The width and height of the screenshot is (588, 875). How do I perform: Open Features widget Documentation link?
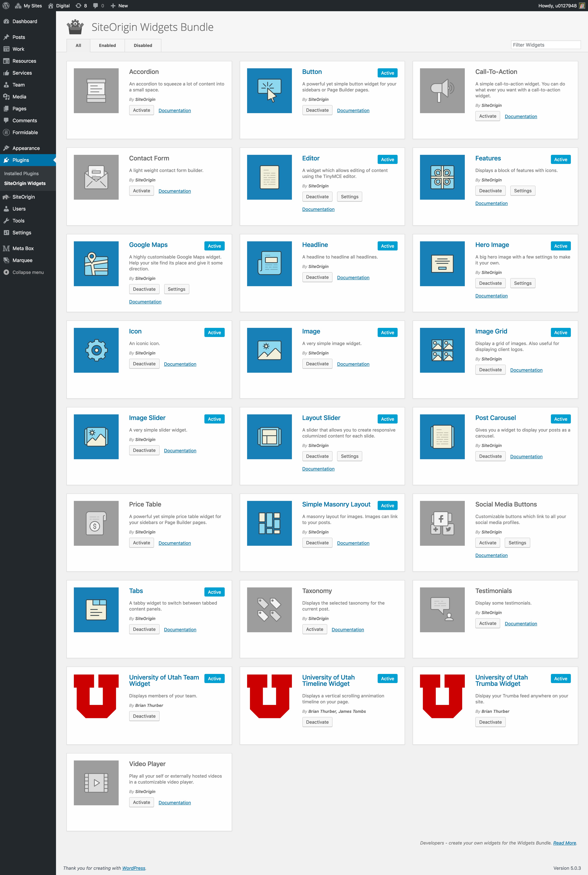coord(491,203)
